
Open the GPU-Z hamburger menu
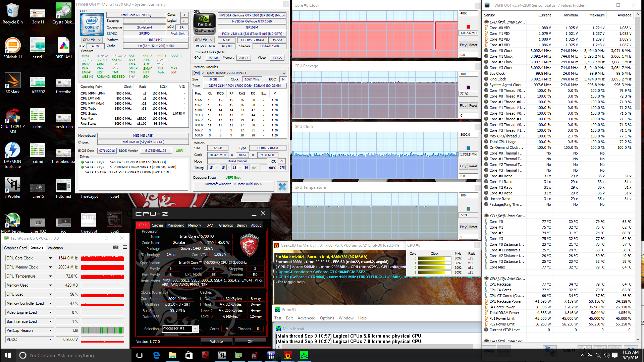pos(125,247)
